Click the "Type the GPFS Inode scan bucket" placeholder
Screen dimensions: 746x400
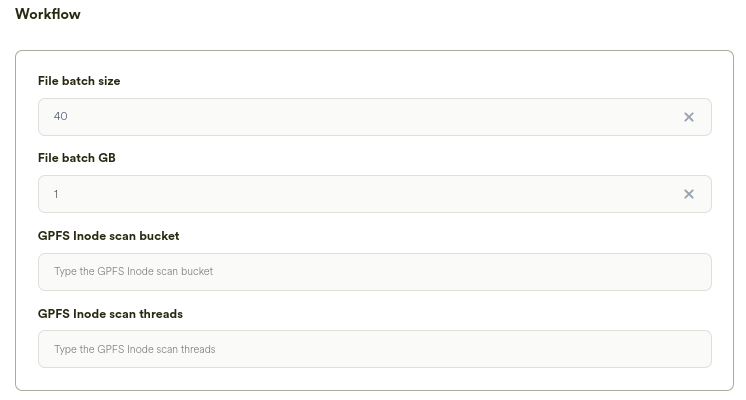coord(133,272)
